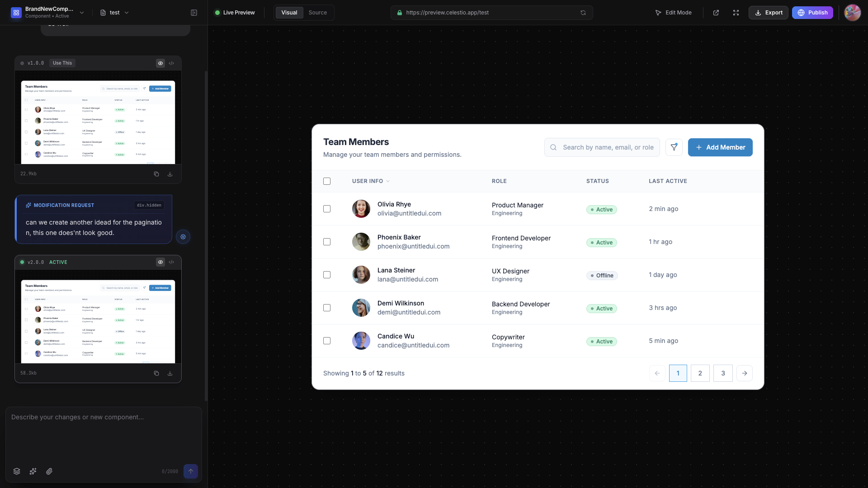868x488 pixels.
Task: Open the layers icon in the message input
Action: [16, 471]
